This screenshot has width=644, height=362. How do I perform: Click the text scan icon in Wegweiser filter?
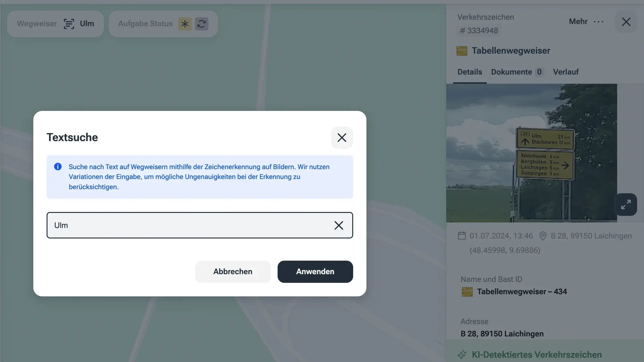tap(69, 24)
